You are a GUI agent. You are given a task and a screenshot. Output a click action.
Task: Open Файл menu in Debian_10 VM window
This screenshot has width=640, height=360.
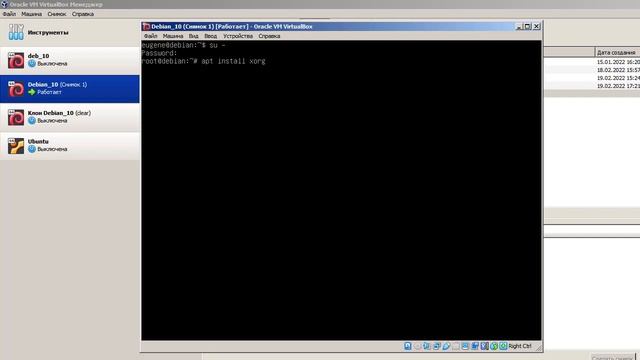click(151, 36)
